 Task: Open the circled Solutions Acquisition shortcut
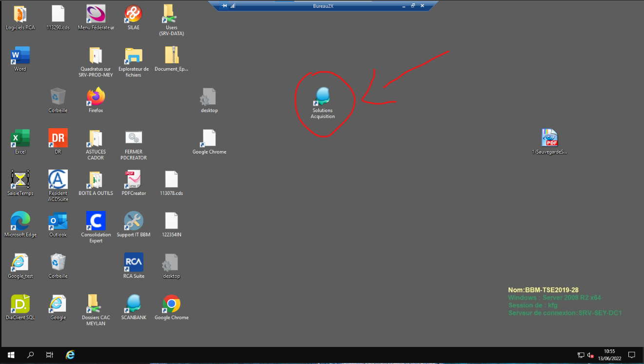pyautogui.click(x=322, y=97)
